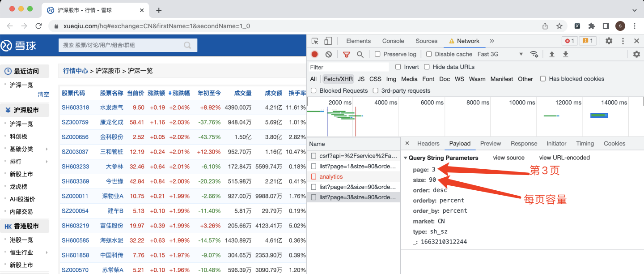Image resolution: width=644 pixels, height=274 pixels.
Task: Click view source link
Action: click(508, 158)
